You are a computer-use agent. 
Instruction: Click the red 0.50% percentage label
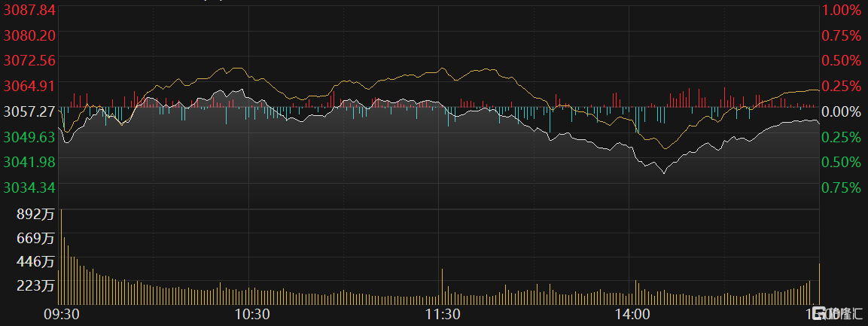tap(842, 60)
